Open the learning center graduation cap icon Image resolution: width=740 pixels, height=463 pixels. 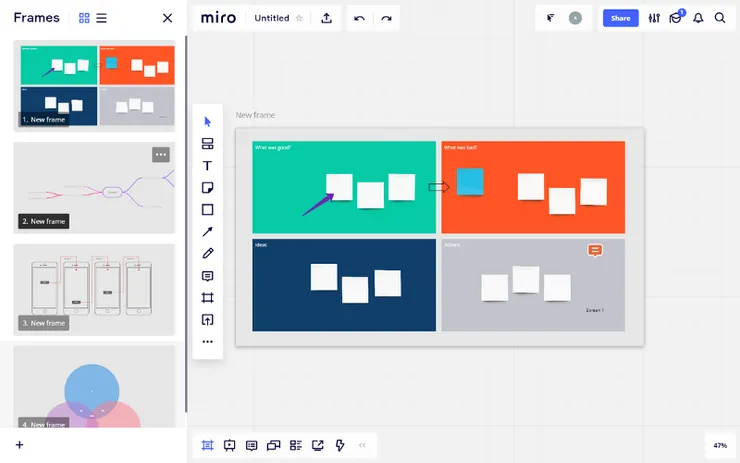tap(676, 18)
